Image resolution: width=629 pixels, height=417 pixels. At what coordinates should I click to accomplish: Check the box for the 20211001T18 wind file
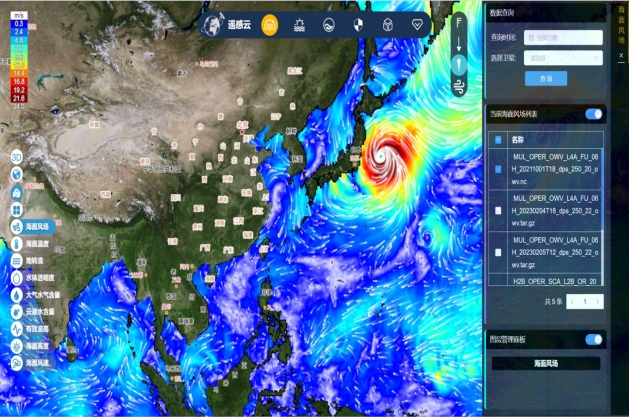[x=498, y=169]
